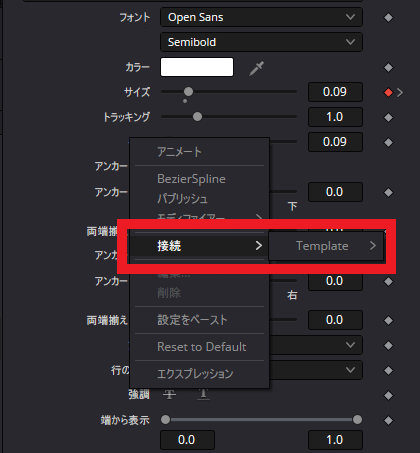Enable the strikethrough 強調 icon
Image resolution: width=420 pixels, height=453 pixels.
pyautogui.click(x=169, y=395)
